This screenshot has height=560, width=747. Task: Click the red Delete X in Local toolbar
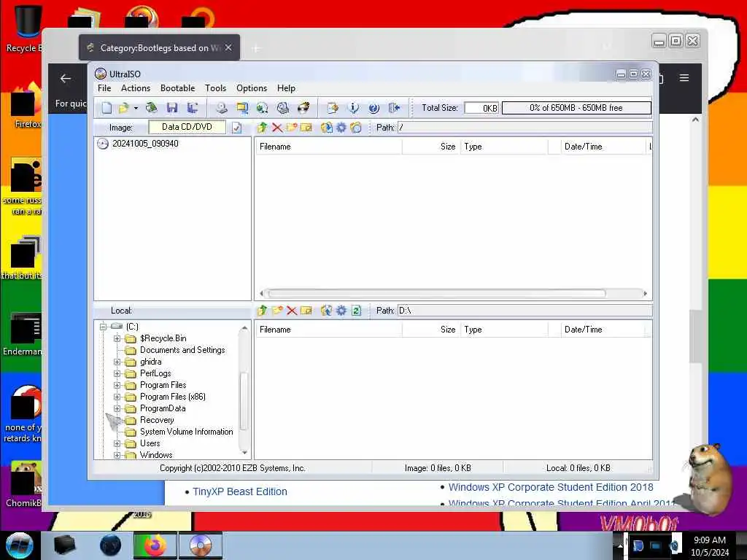pyautogui.click(x=292, y=311)
